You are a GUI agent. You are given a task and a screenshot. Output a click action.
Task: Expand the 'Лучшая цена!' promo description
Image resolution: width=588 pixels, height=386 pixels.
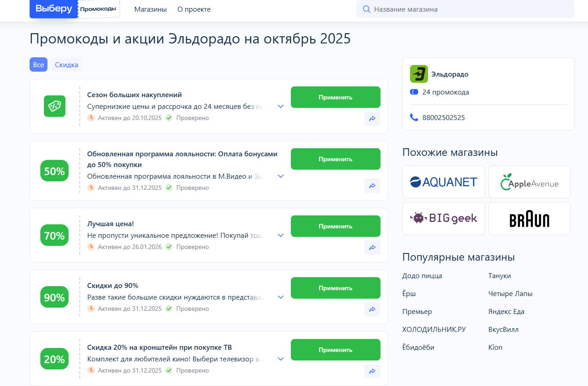click(281, 235)
